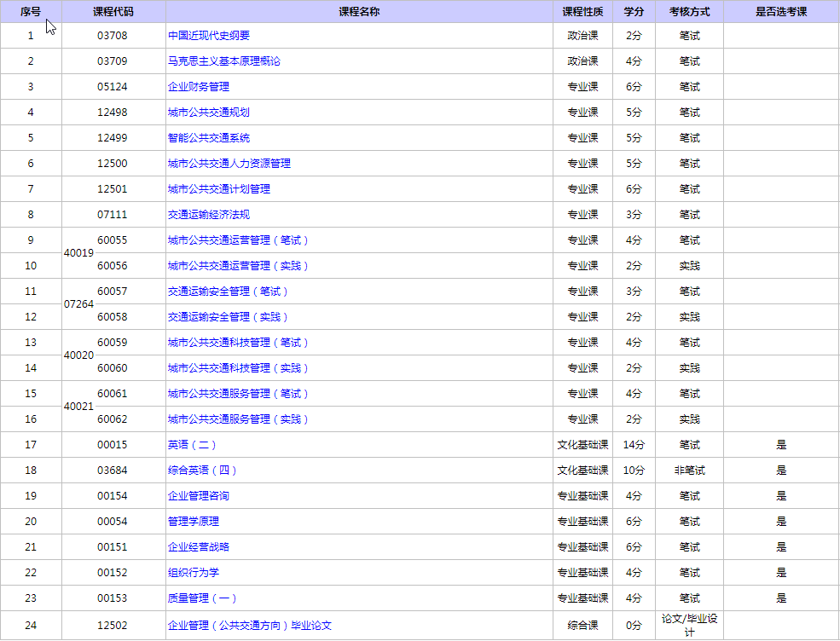The image size is (840, 641).
Task: Click the 非笔试 assessment cell
Action: 689,471
